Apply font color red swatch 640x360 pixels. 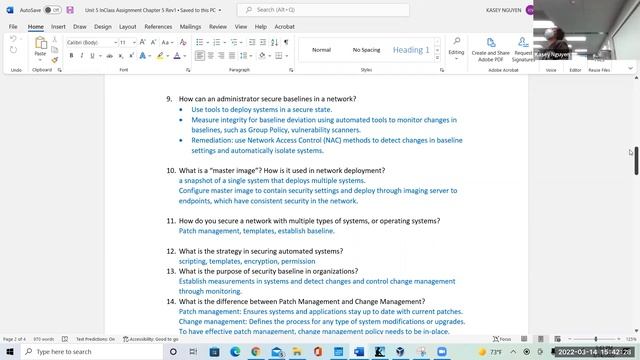pos(177,56)
